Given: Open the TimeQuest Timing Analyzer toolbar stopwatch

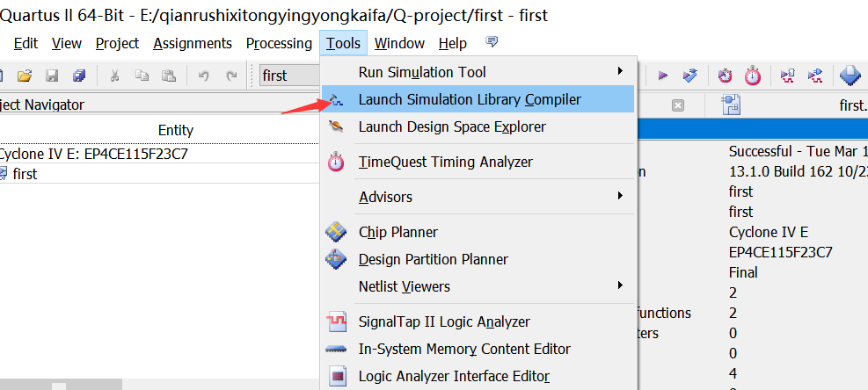Looking at the screenshot, I should [753, 76].
